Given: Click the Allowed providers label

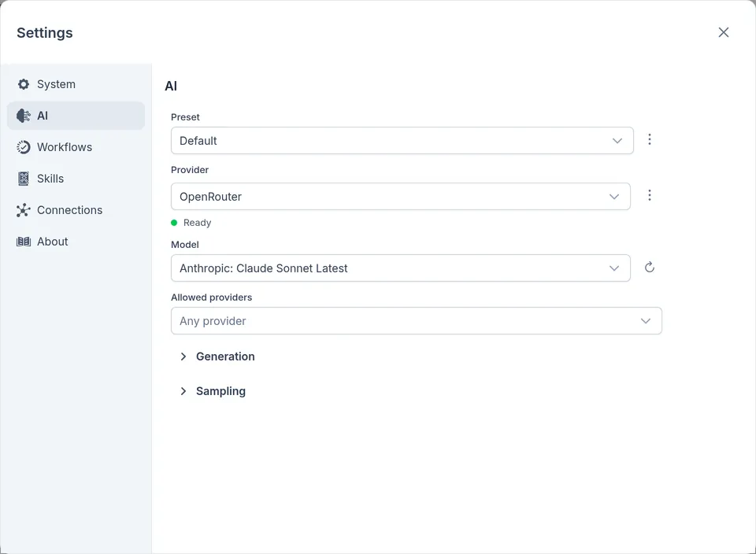Looking at the screenshot, I should point(212,297).
